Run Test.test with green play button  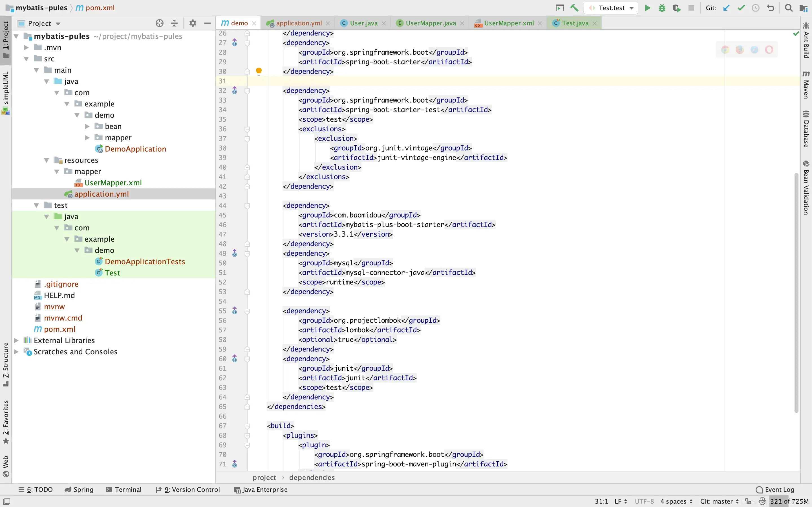[x=648, y=8]
